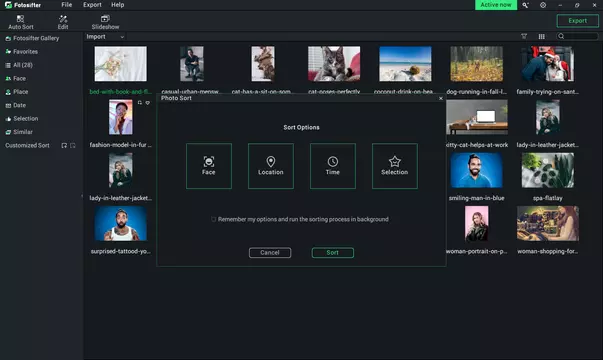
Task: Select the smiling-man-in-blue thumbnail
Action: coord(476,170)
